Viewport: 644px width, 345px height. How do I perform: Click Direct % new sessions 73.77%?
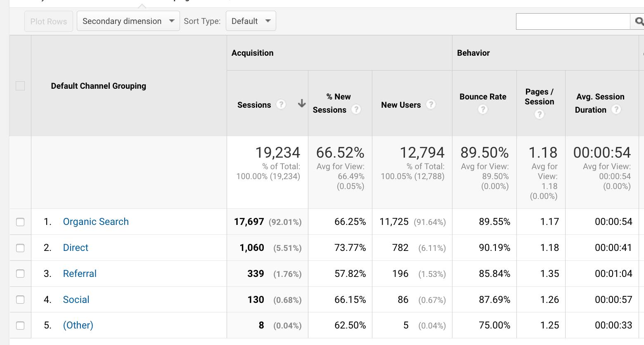point(350,248)
